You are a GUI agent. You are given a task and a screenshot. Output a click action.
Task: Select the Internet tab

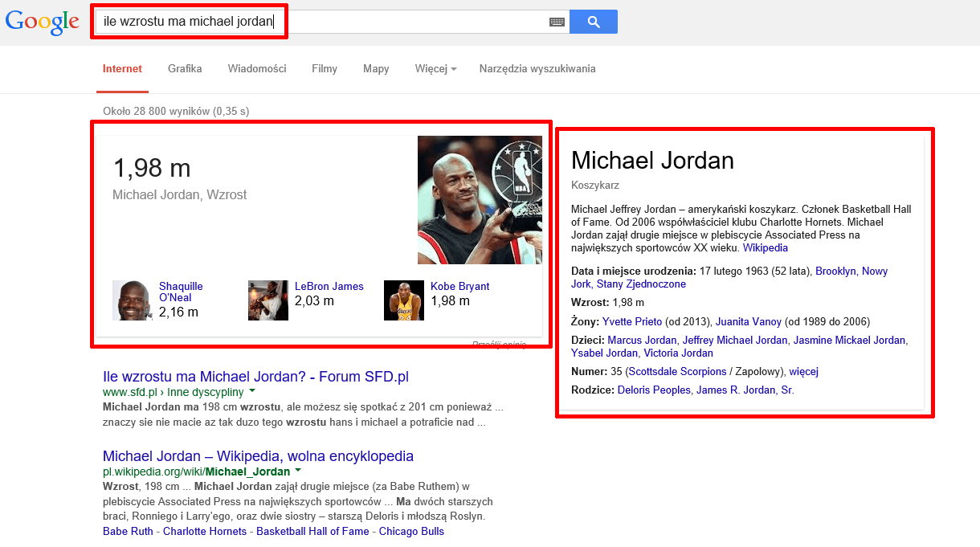click(x=122, y=69)
